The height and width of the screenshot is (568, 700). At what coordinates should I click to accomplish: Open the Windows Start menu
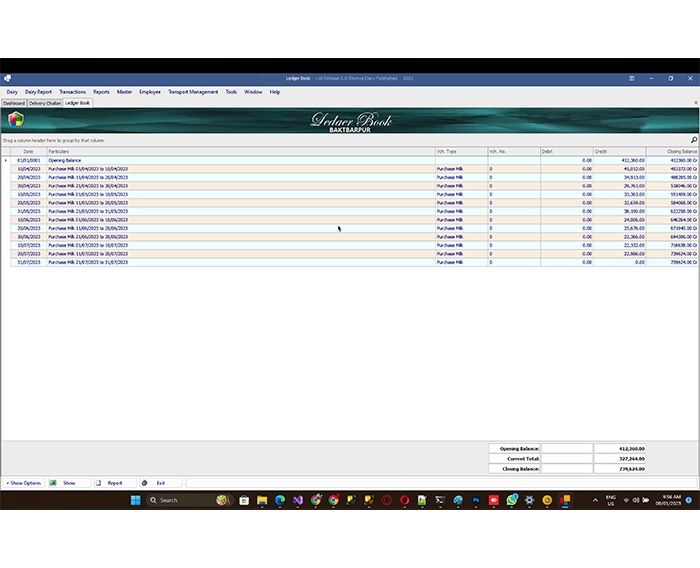pyautogui.click(x=135, y=500)
